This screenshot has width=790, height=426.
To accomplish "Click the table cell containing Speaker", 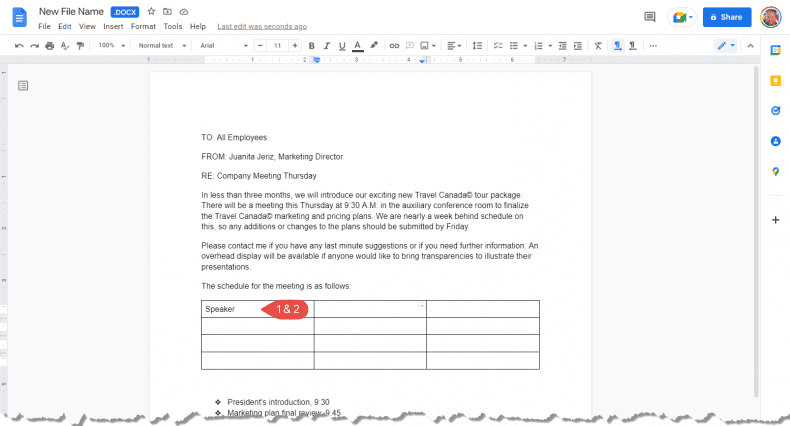I will click(x=228, y=309).
